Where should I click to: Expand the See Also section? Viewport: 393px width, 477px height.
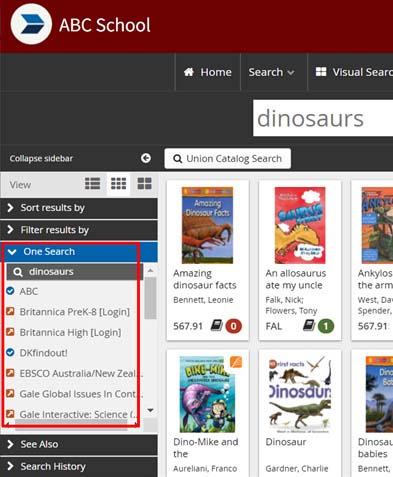point(79,444)
